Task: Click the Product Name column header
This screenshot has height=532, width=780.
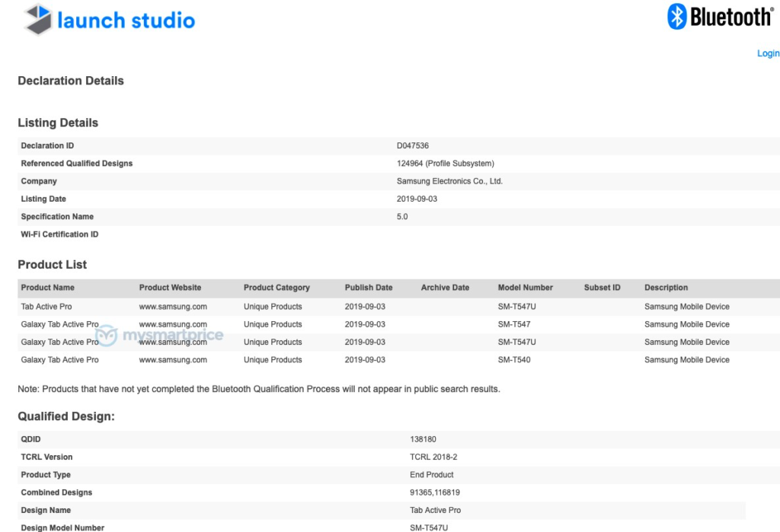Action: point(47,288)
